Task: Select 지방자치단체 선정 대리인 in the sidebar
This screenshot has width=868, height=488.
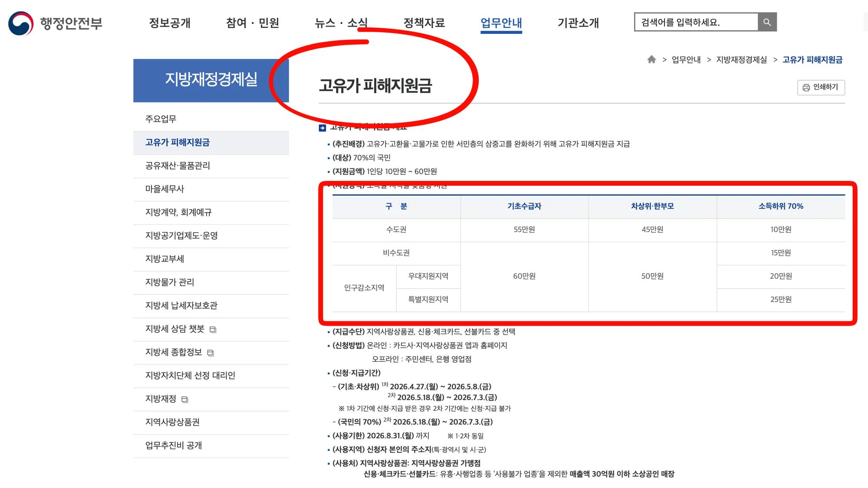Action: pos(211,376)
